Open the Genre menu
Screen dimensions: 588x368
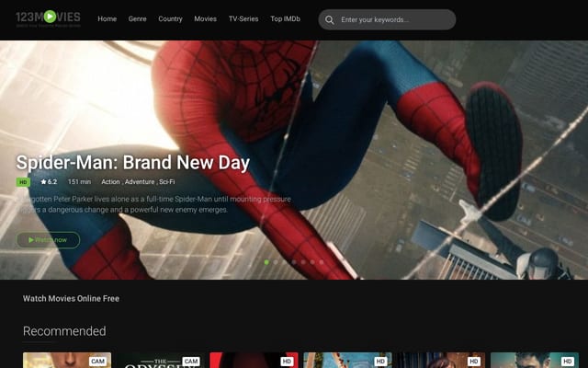(137, 18)
